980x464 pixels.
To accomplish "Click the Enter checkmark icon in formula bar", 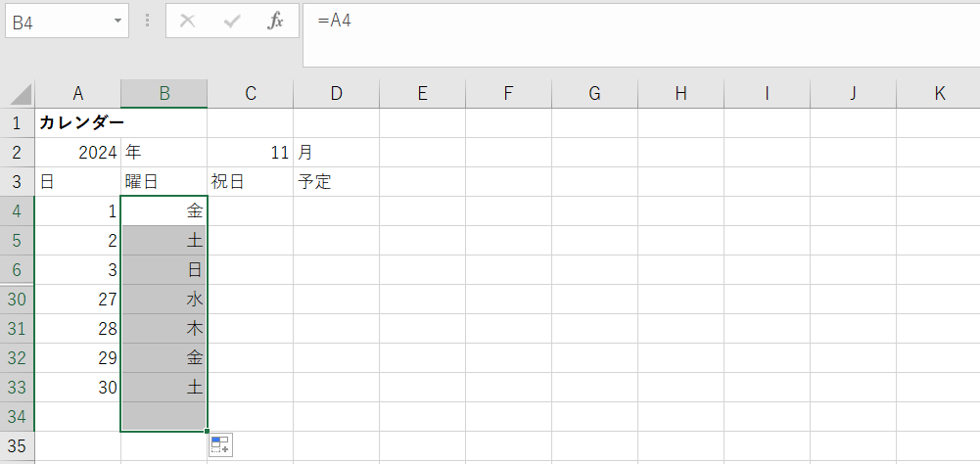I will click(232, 21).
